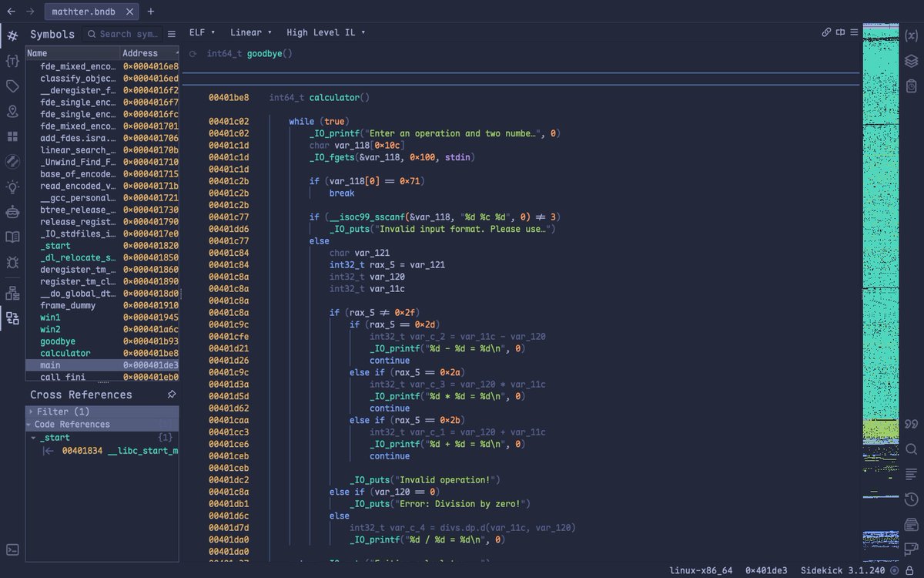This screenshot has height=578, width=924.
Task: Click the feature map minimap
Action: [x=881, y=291]
